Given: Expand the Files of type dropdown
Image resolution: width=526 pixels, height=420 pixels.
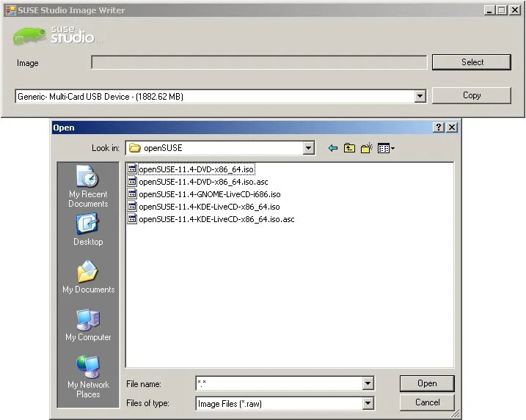Looking at the screenshot, I should (x=368, y=403).
